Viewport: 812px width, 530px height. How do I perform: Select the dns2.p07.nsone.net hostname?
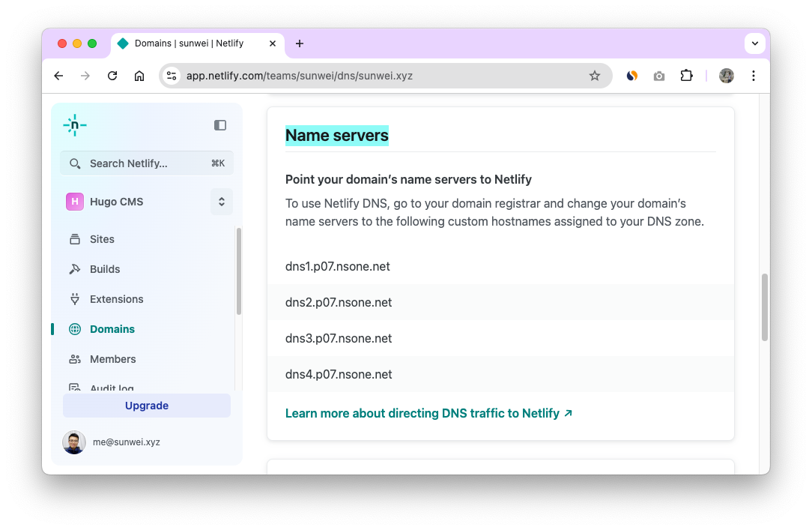[x=339, y=303]
